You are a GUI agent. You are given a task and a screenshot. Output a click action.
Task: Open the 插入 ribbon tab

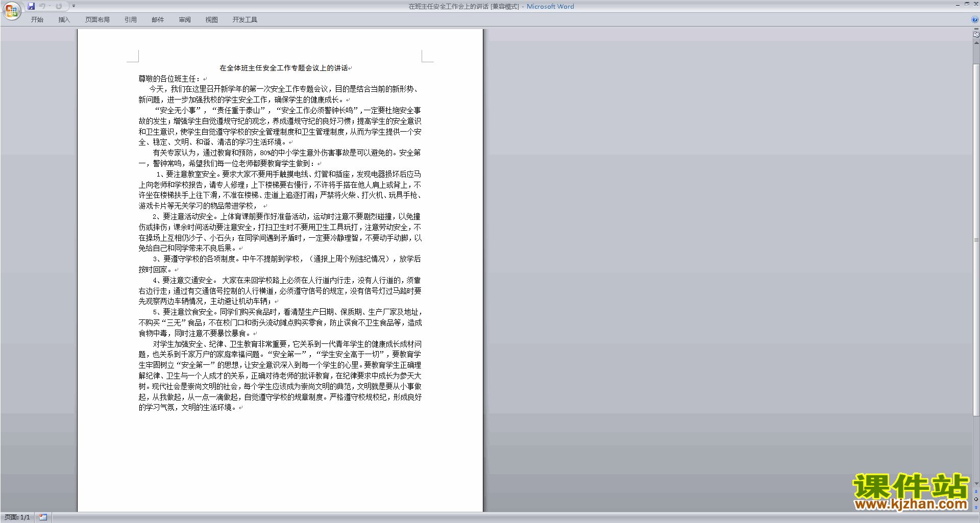tap(64, 20)
